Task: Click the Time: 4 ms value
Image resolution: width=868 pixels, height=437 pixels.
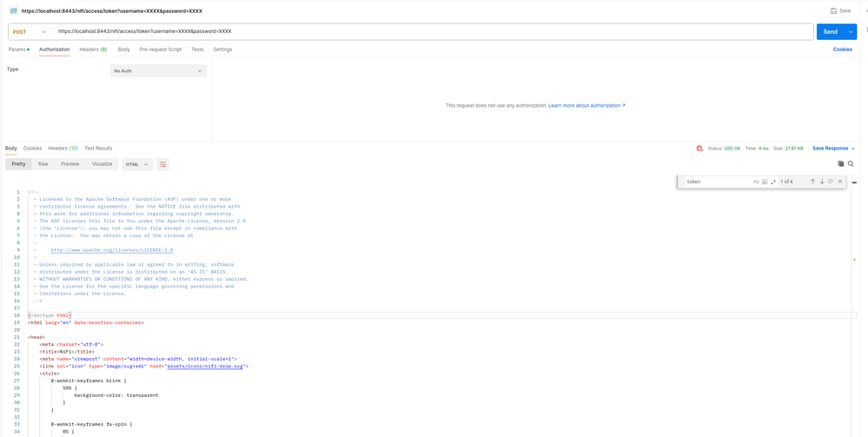Action: 758,149
